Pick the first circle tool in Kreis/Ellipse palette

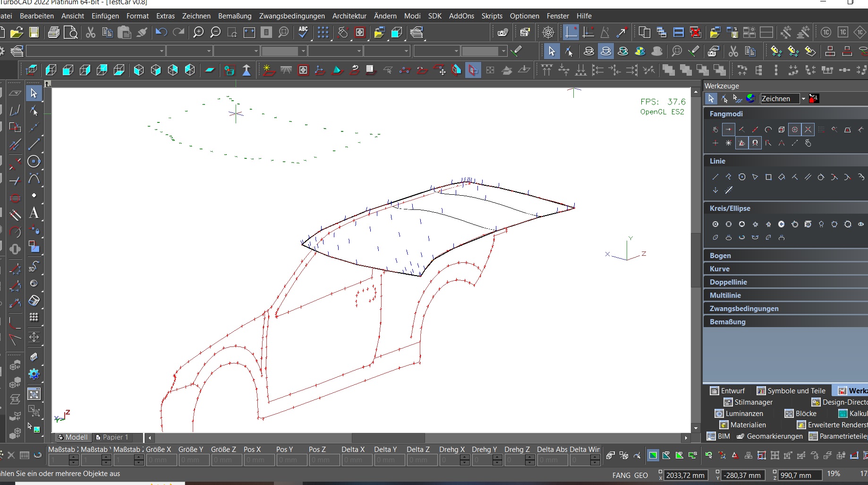point(715,224)
